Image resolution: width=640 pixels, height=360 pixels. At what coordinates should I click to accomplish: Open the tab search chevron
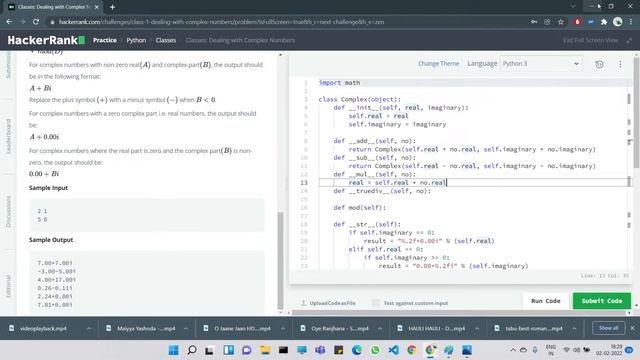coord(573,7)
